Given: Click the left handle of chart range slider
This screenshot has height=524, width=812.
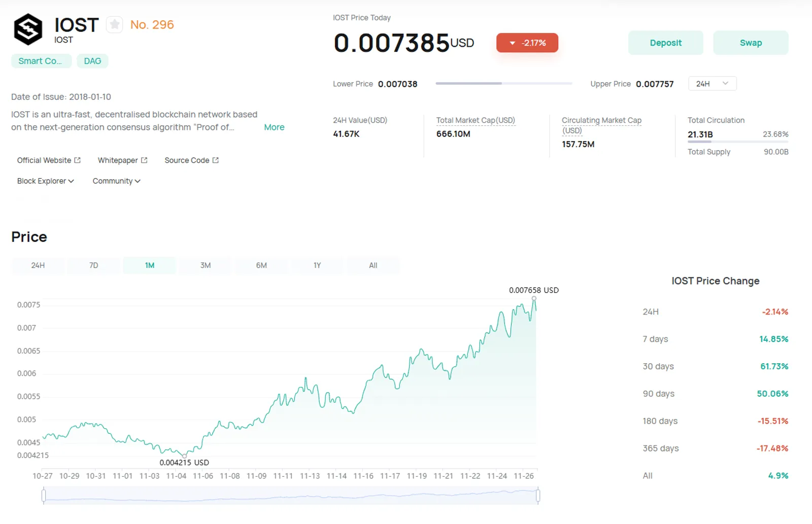Looking at the screenshot, I should [x=44, y=495].
